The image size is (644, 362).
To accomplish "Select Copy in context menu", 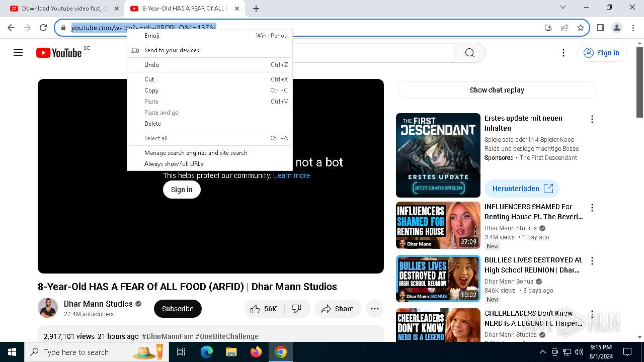I will click(210, 90).
